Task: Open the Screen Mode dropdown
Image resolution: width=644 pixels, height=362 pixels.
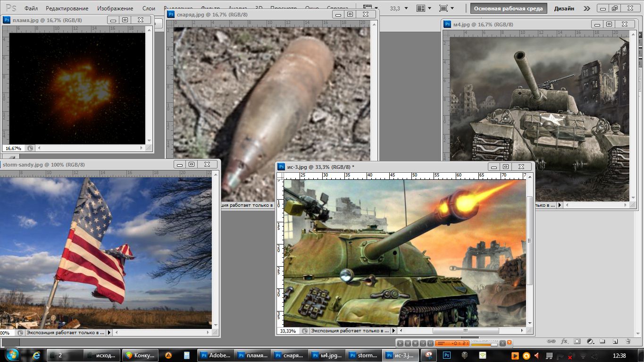Action: 446,8
